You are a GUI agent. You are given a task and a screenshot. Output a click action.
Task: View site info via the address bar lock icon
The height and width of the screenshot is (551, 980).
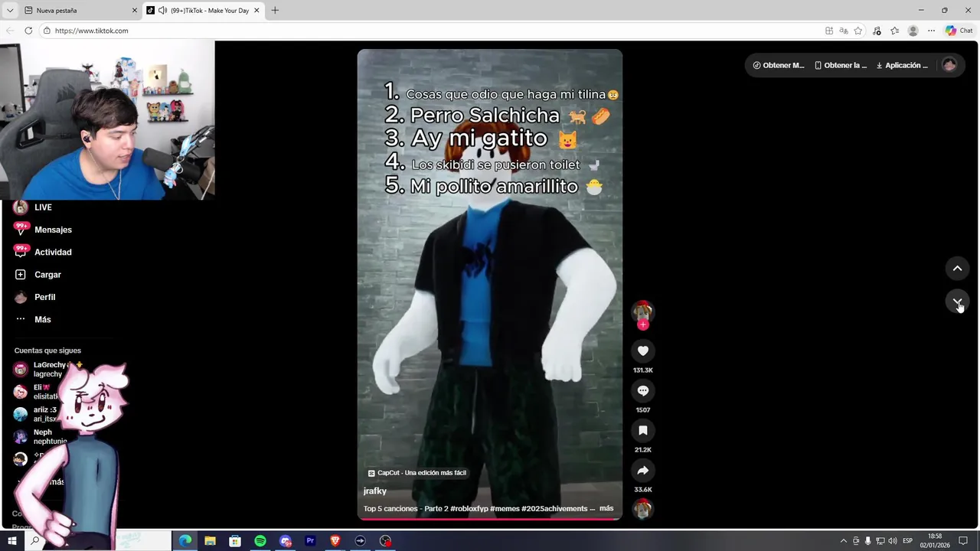coord(47,31)
